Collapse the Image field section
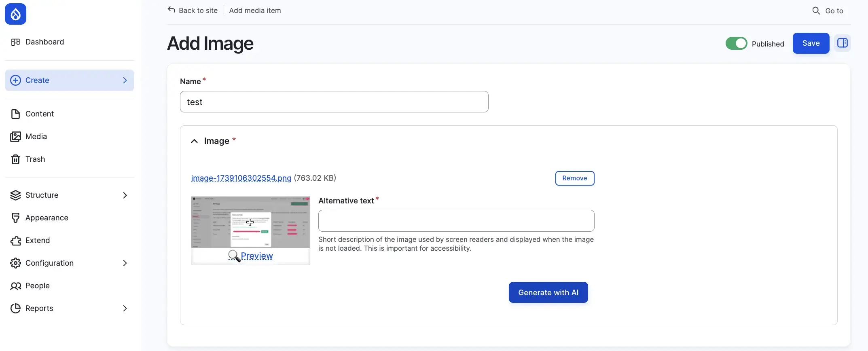Viewport: 868px width, 351px height. (x=195, y=141)
